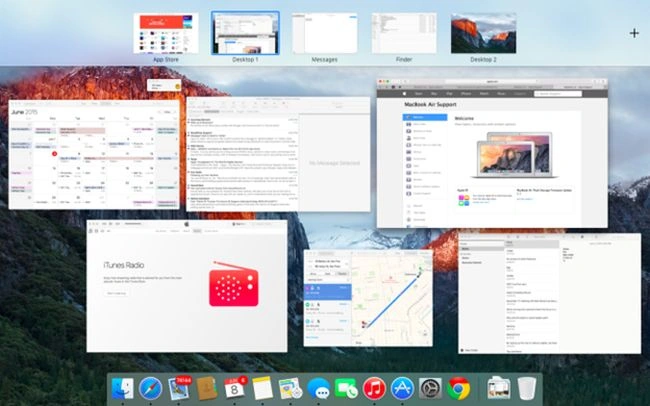This screenshot has height=406, width=650.
Task: Launch Maps from the Dock
Action: 290,389
